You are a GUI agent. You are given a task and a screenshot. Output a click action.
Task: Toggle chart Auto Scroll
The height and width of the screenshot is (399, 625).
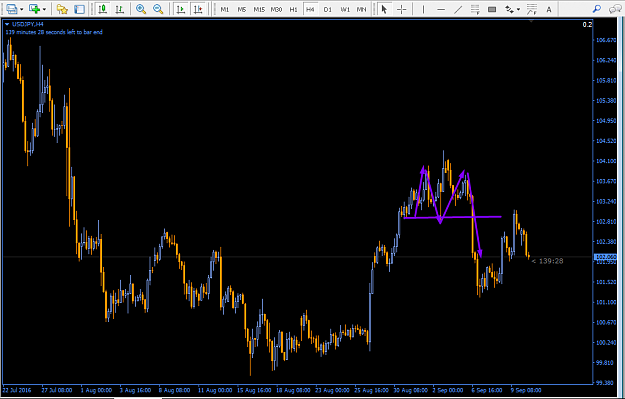(x=181, y=9)
